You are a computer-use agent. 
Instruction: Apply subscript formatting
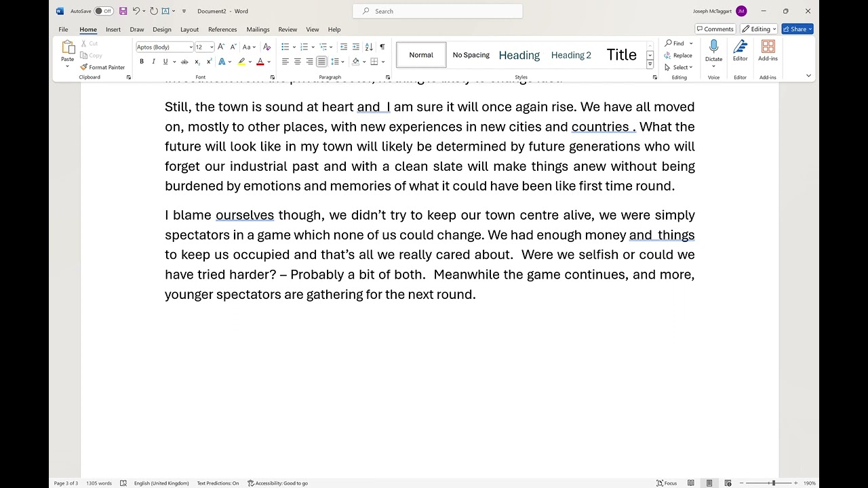[197, 62]
